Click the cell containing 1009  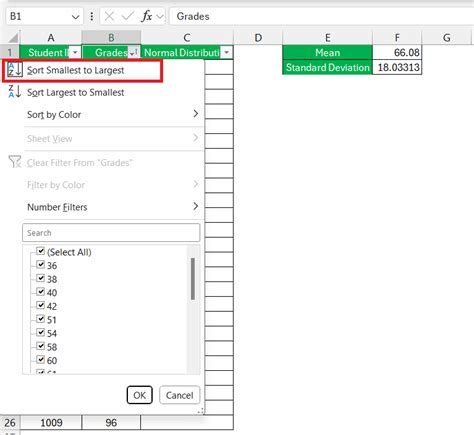pos(51,423)
